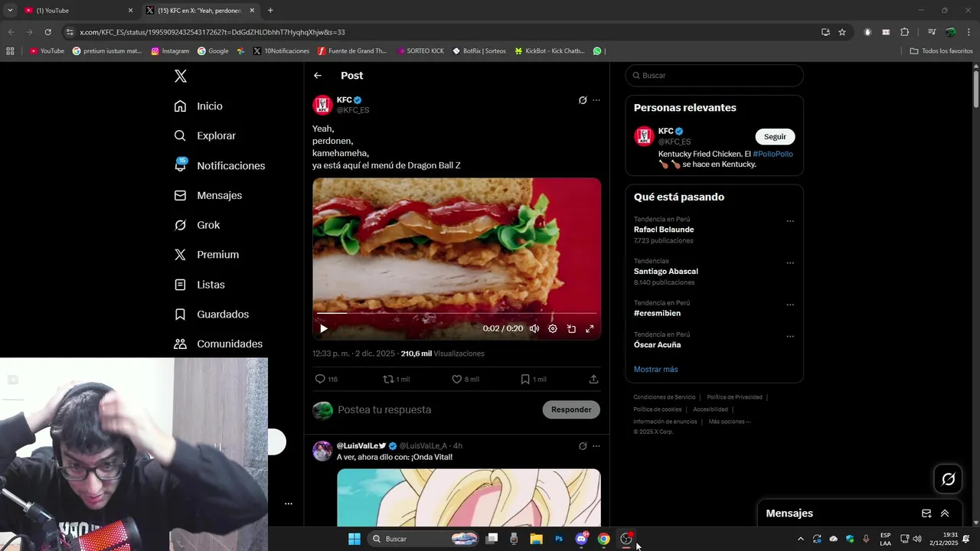This screenshot has width=980, height=551.
Task: Open options for the Santiago Abascal trend
Action: point(790,263)
